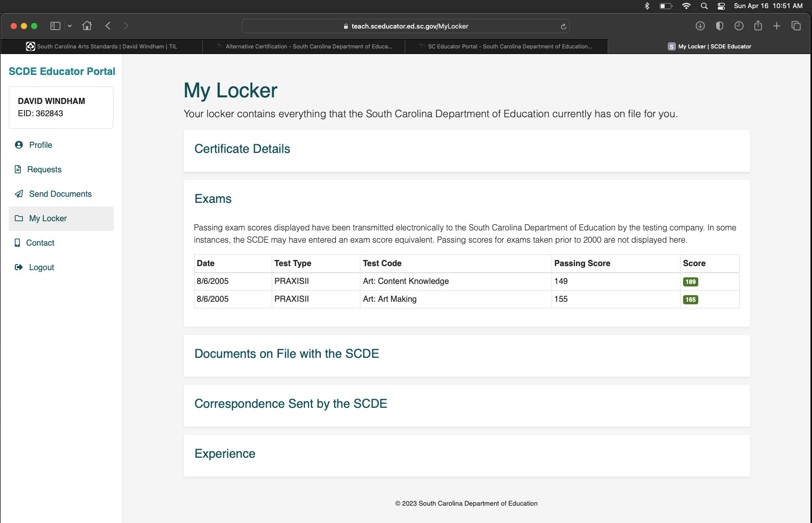The width and height of the screenshot is (812, 523).
Task: Expand Correspondence Sent by the SCDE
Action: (291, 404)
